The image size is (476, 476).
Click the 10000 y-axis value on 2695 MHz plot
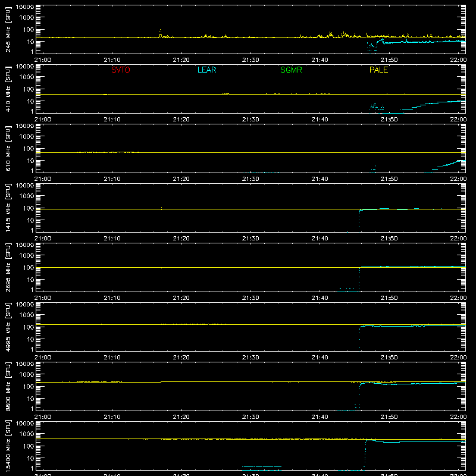(x=25, y=245)
